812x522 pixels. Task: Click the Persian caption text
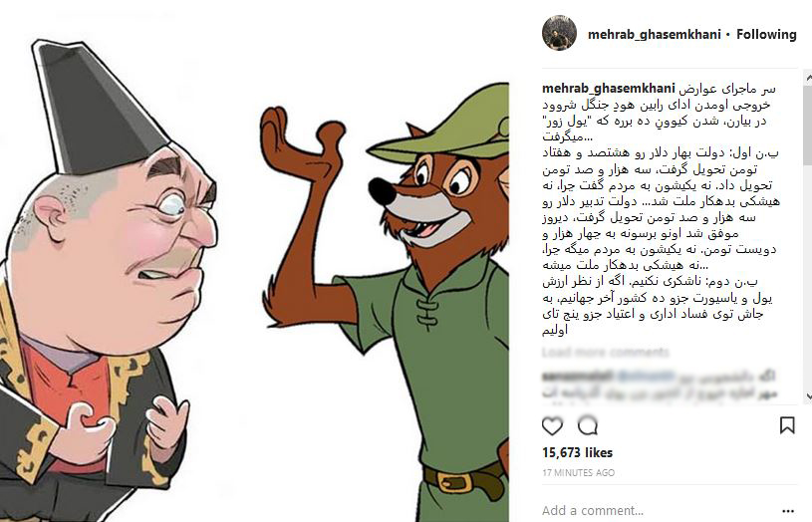(x=661, y=210)
